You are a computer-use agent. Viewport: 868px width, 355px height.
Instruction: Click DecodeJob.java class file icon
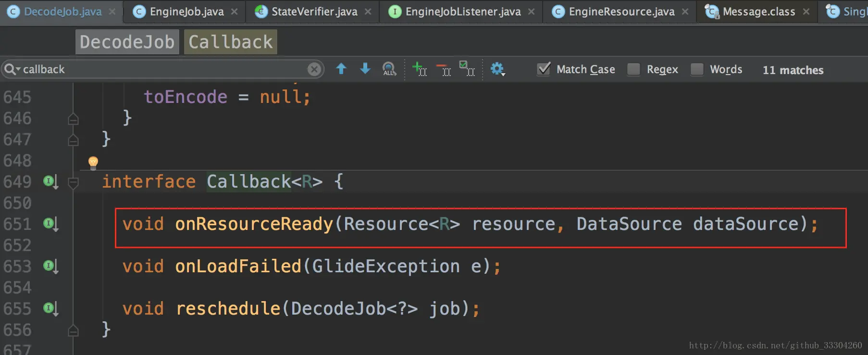click(13, 12)
